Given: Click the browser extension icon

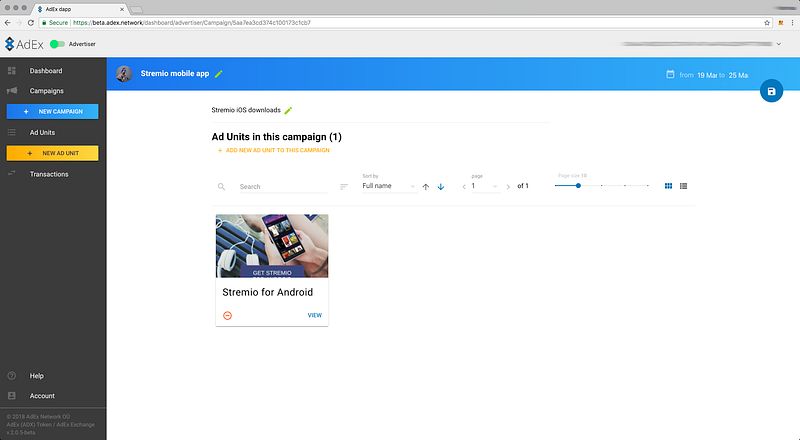Looking at the screenshot, I should coord(781,22).
